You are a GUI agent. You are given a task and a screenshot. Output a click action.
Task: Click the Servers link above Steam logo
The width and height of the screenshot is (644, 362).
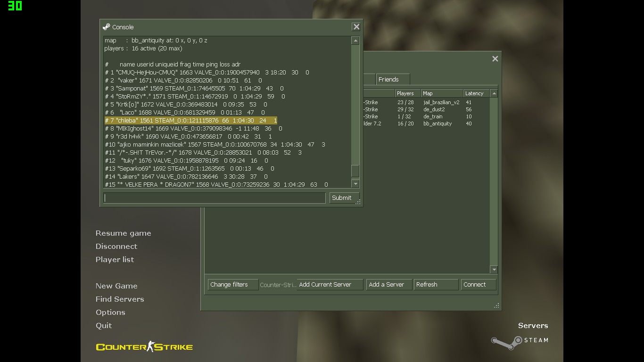tap(533, 326)
